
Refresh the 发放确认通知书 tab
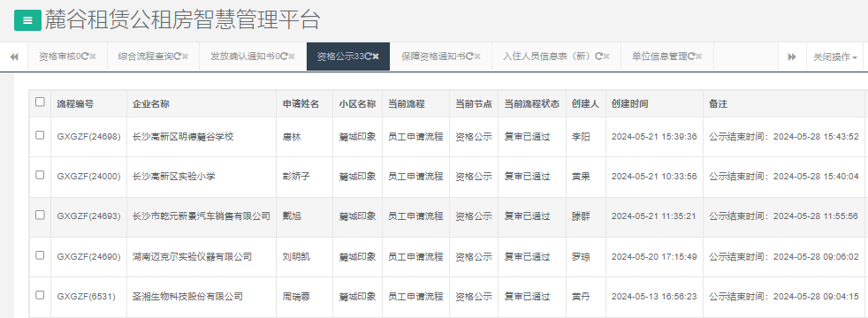[x=284, y=57]
